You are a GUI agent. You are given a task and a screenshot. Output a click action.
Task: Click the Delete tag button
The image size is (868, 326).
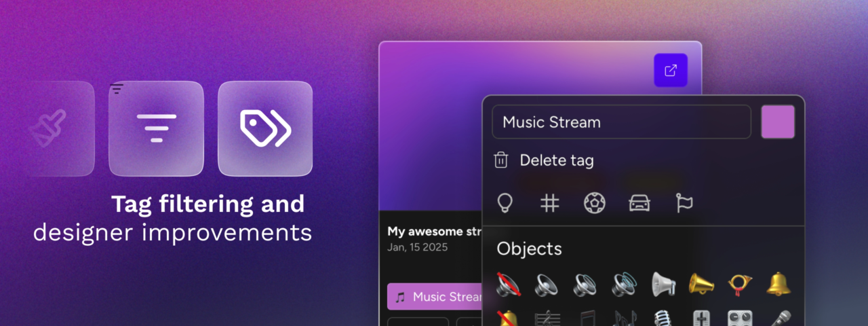coord(556,160)
